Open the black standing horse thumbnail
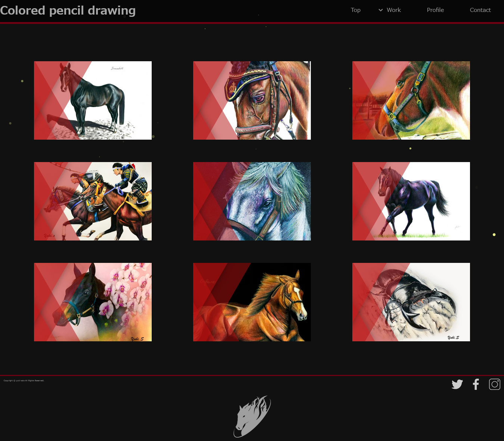504x441 pixels. tap(93, 100)
